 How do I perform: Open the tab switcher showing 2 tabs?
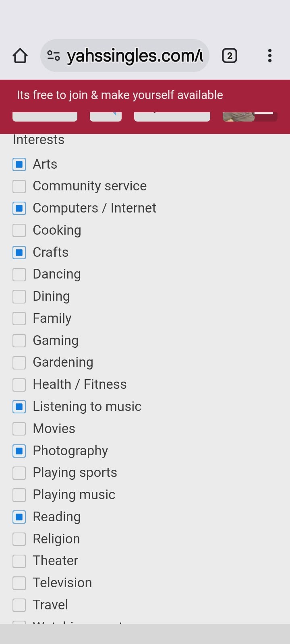click(x=230, y=56)
